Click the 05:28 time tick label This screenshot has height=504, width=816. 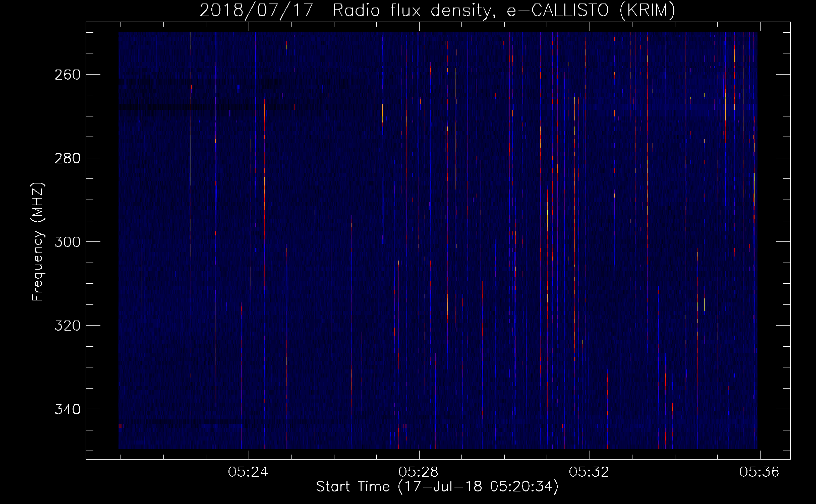(x=419, y=472)
